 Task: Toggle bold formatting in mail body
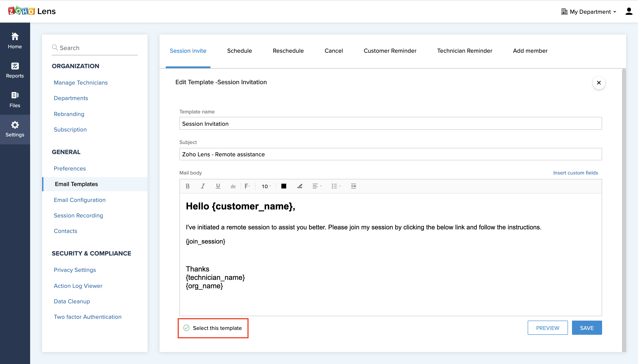click(x=188, y=186)
